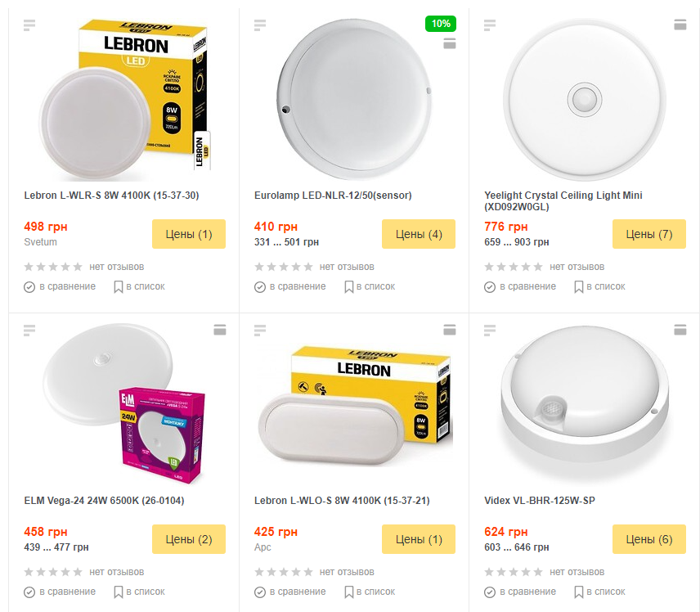Save Videx VL-BHR-125W-SP to list
The height and width of the screenshot is (612, 700).
(599, 592)
